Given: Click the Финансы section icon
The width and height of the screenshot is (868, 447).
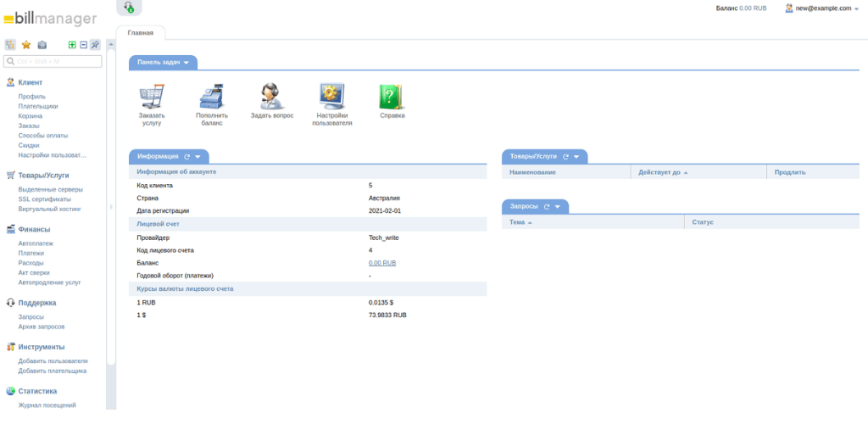Looking at the screenshot, I should tap(10, 229).
